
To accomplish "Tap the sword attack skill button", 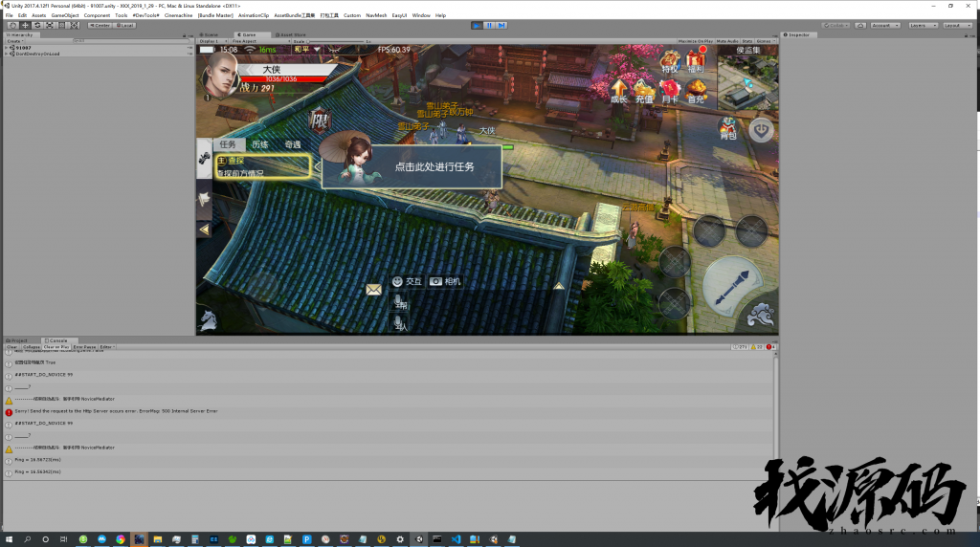I will coord(732,286).
